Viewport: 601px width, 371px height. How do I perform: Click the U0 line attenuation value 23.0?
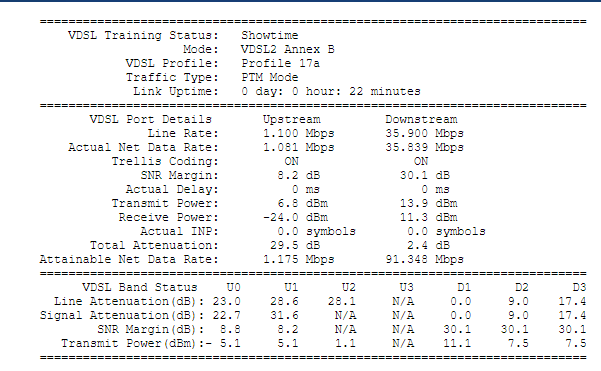point(227,302)
